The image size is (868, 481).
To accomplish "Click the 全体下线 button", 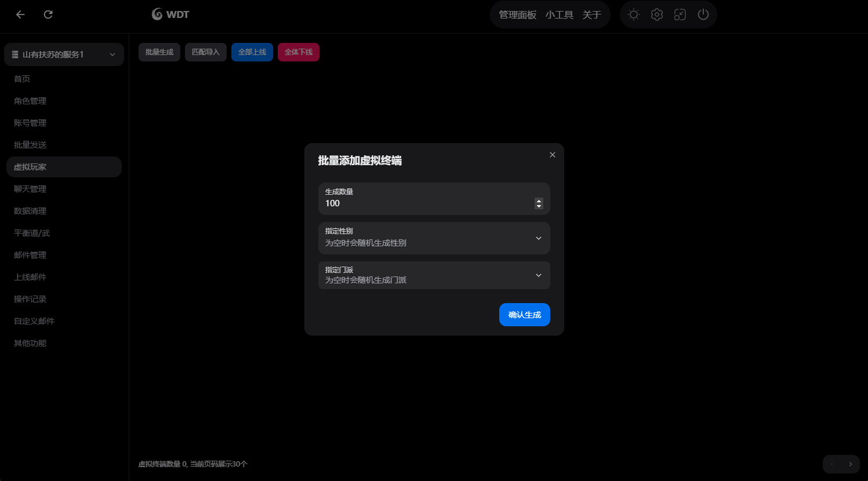I will tap(298, 52).
